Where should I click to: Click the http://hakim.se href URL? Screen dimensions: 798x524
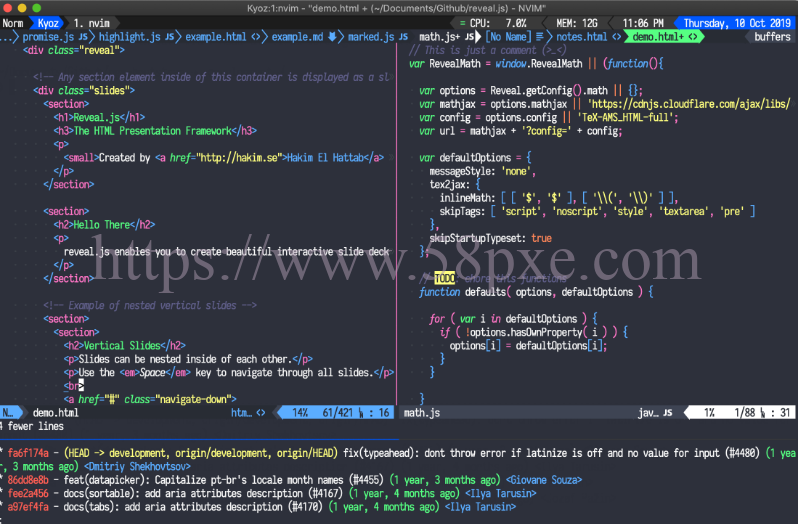(x=239, y=158)
